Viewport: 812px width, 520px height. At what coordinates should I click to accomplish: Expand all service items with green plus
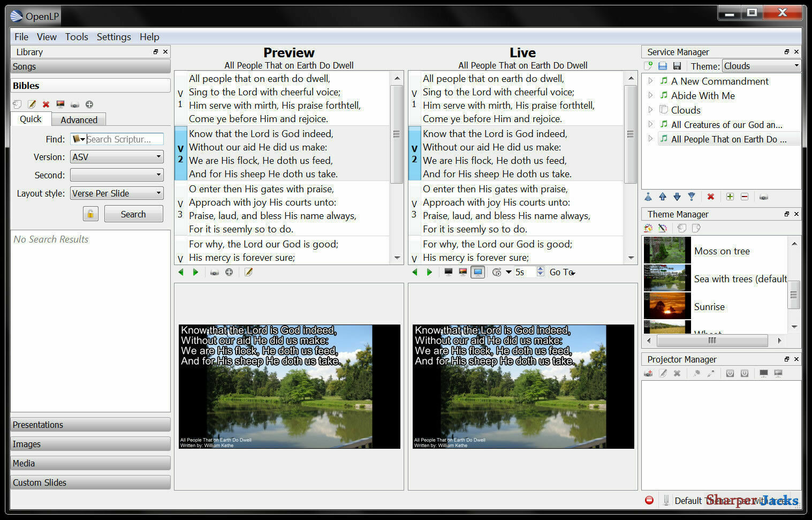tap(730, 197)
